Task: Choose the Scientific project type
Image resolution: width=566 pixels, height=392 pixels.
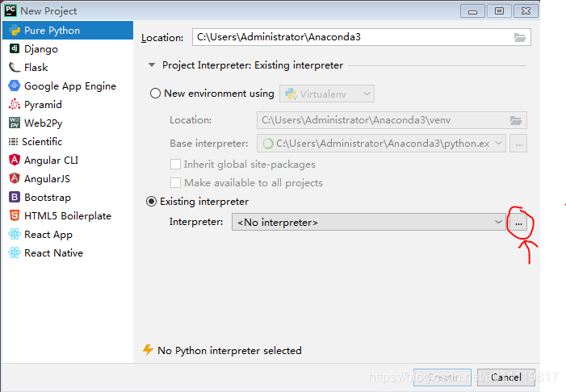Action: click(68, 142)
